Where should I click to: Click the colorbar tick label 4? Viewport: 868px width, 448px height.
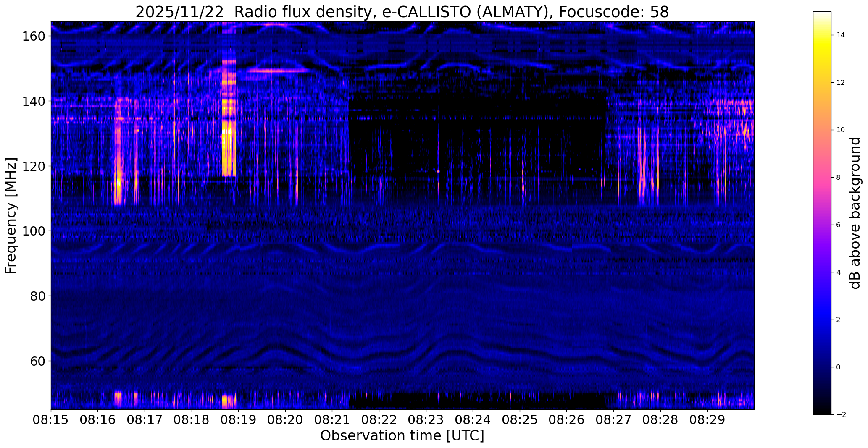tap(838, 272)
